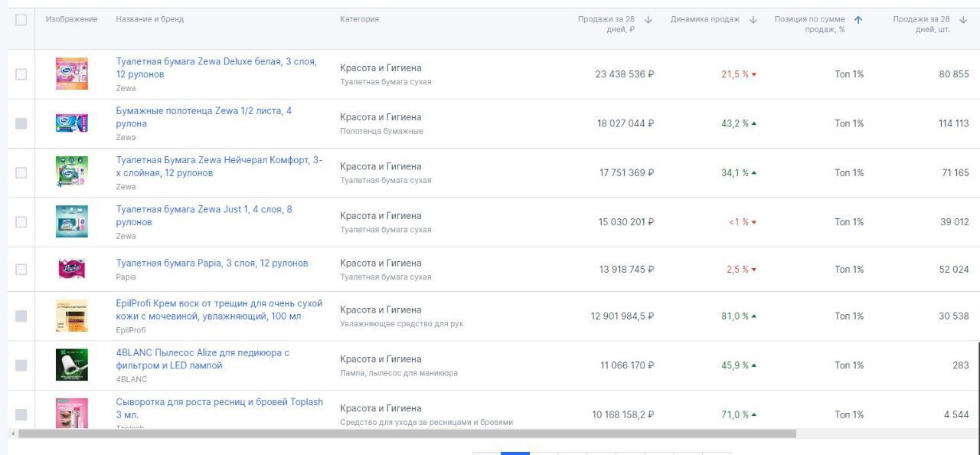Viewport: 980px width, 455px height.
Task: Click Papia toilet paper product image
Action: (71, 269)
